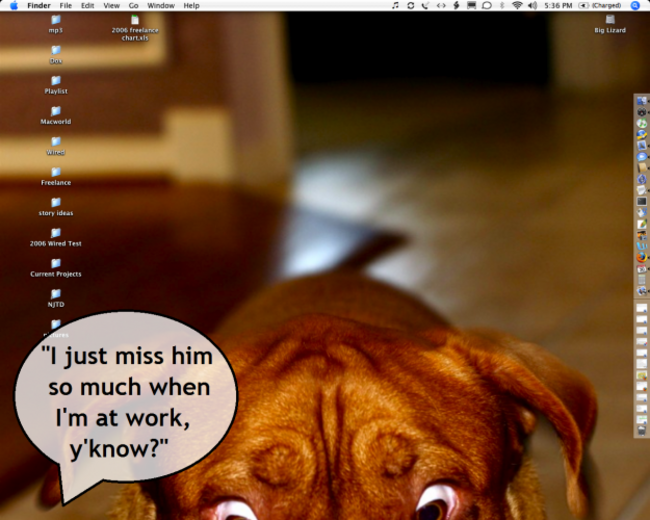
Task: Click the displays menu bar icon
Action: (x=471, y=5)
